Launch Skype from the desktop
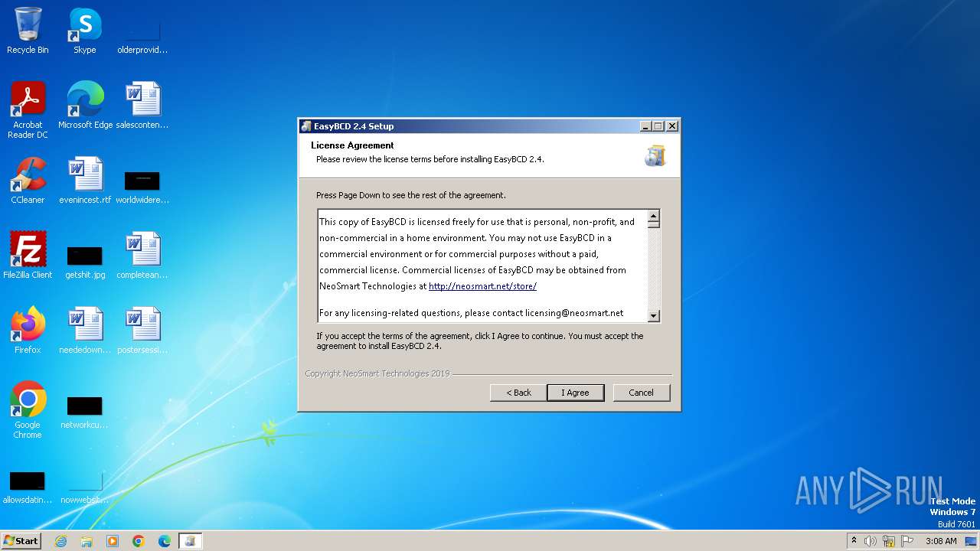The width and height of the screenshot is (980, 551). [x=84, y=31]
